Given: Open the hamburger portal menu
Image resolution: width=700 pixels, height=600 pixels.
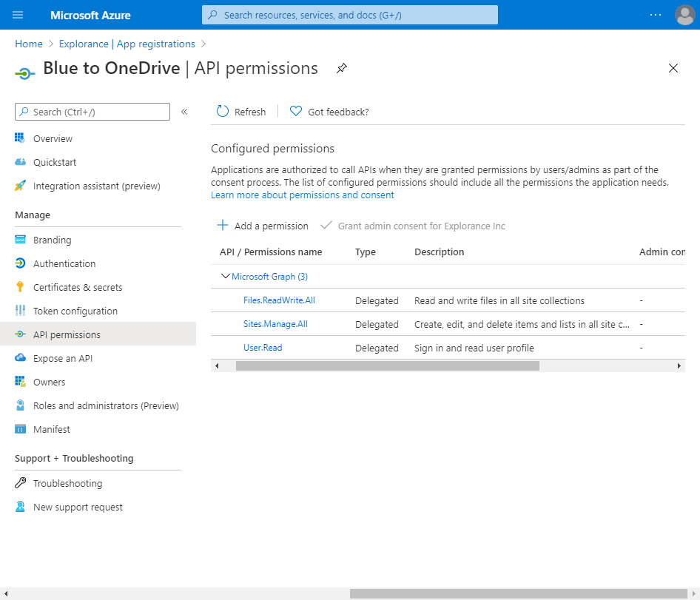Looking at the screenshot, I should [x=18, y=15].
